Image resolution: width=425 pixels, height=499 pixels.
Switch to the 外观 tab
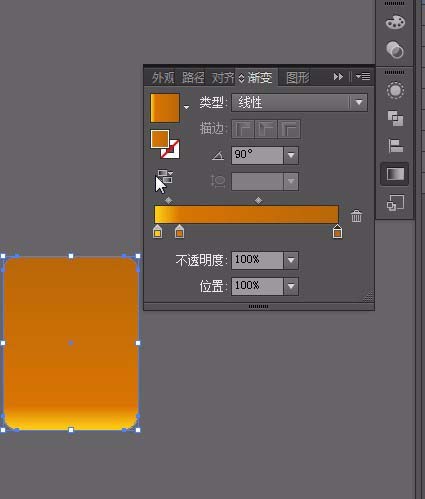163,78
